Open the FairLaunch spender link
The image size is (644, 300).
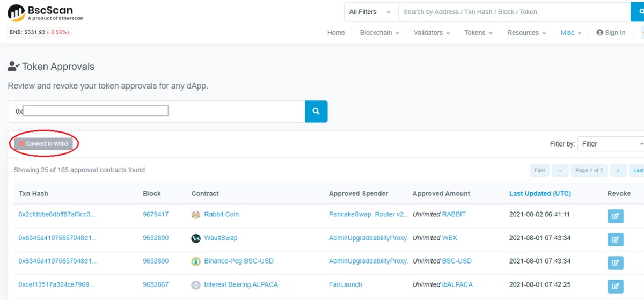[x=346, y=284]
